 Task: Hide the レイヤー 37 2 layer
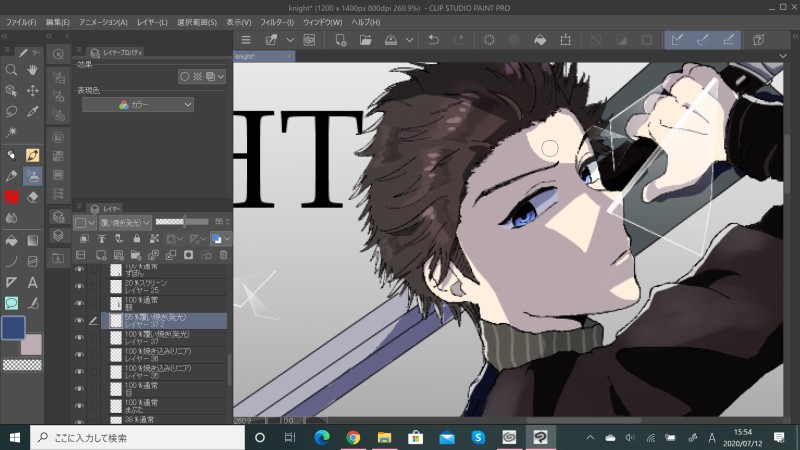pyautogui.click(x=79, y=320)
